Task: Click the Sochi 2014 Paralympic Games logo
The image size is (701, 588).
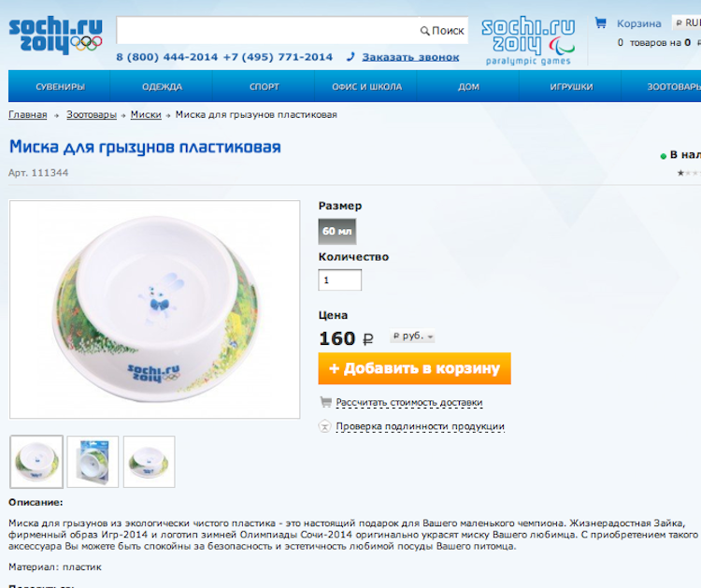Action: click(528, 41)
